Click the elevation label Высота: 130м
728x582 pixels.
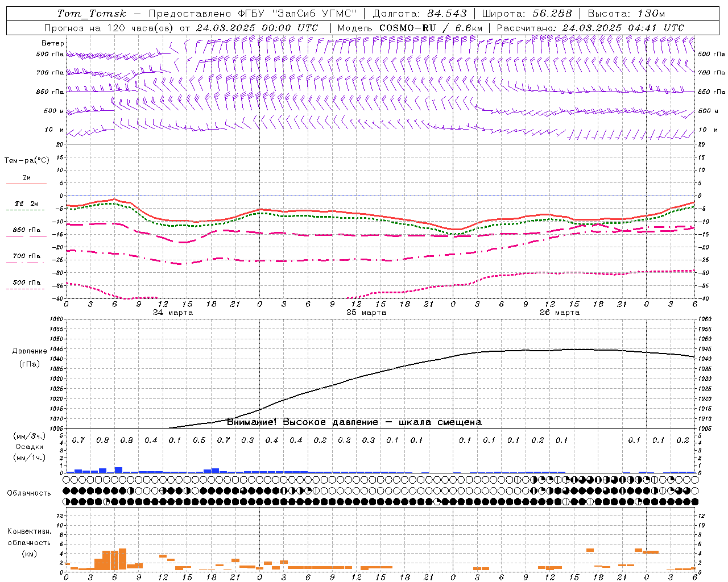[626, 14]
